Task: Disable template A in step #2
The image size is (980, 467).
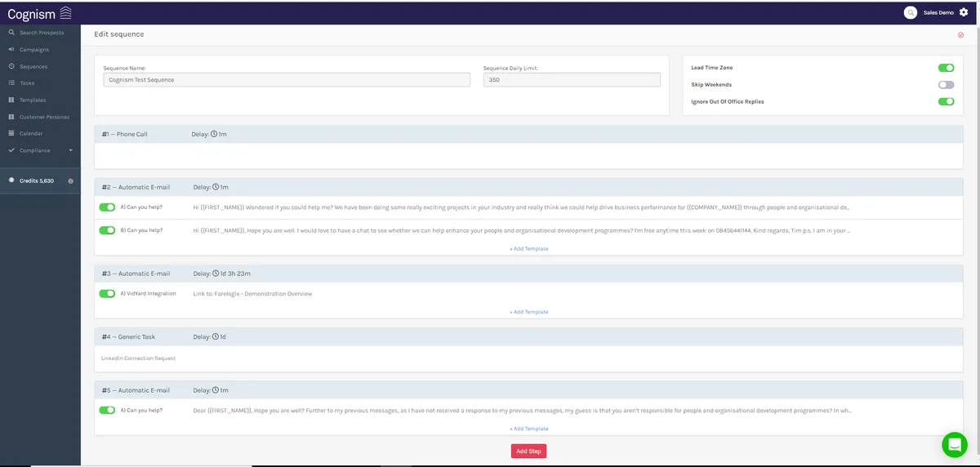Action: click(x=107, y=207)
